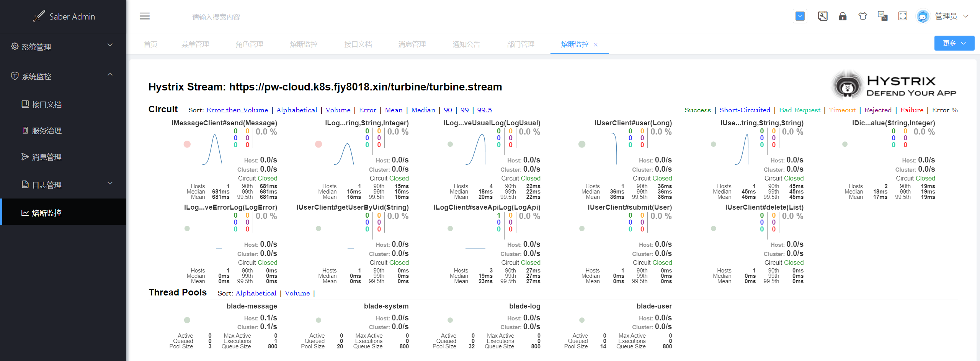Switch to the 菜单管理 tab
Screen dimensions: 980x361
(x=195, y=44)
